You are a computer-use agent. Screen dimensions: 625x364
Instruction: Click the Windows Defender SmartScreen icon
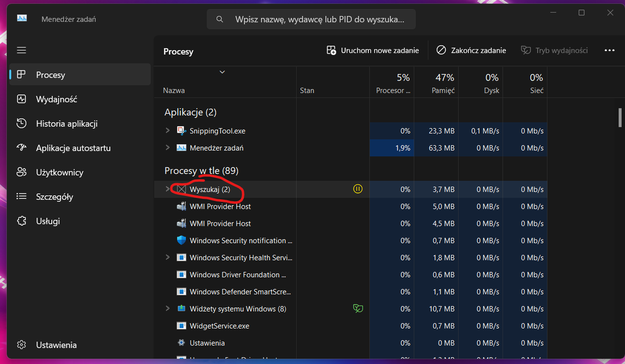[x=182, y=292]
